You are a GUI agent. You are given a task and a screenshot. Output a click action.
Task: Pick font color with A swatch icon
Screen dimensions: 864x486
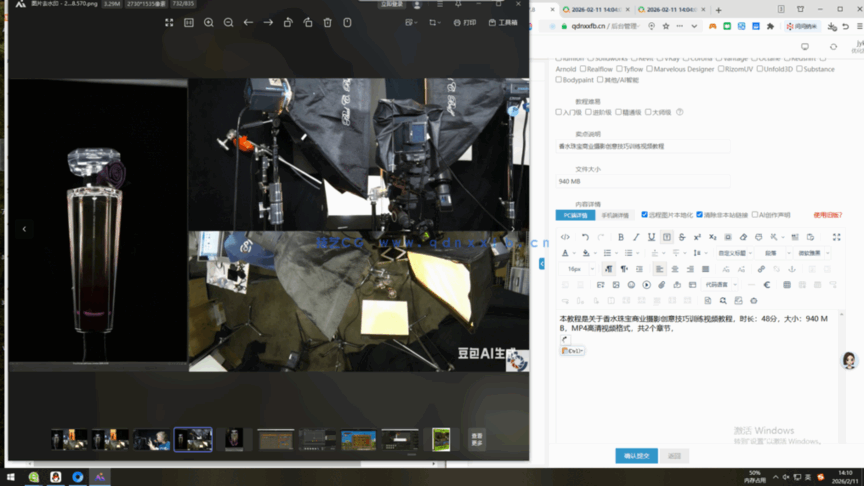565,253
